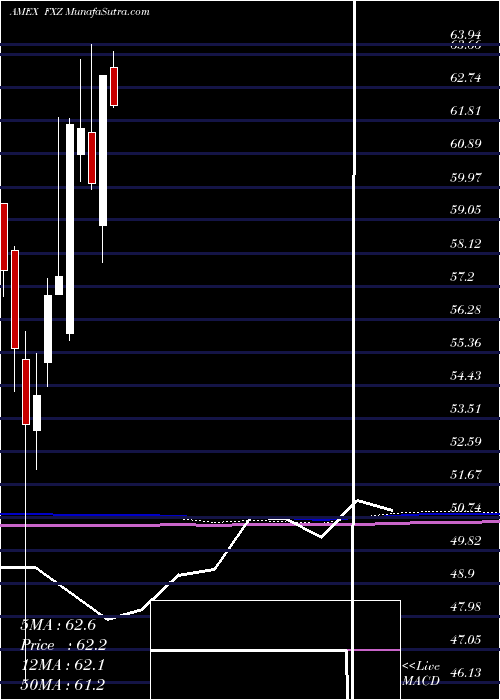The height and width of the screenshot is (700, 500).
Task: Click the 47.05 price axis label
Action: pyautogui.click(x=466, y=640)
